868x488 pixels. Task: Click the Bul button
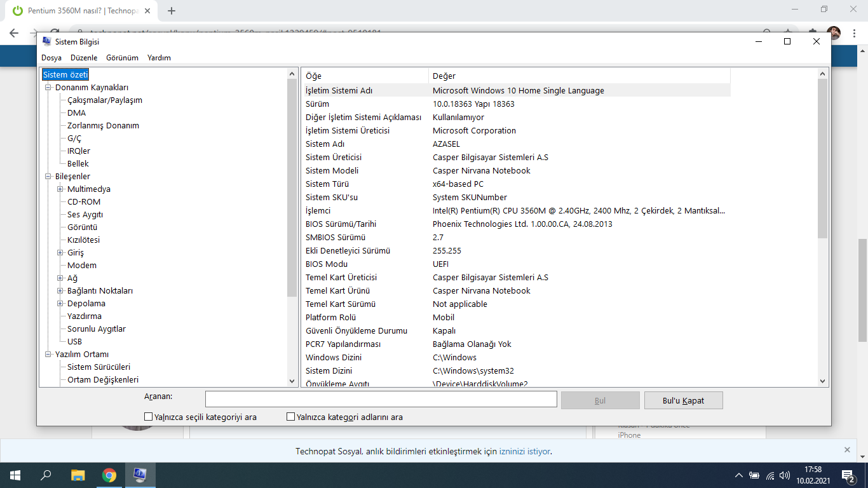tap(600, 401)
